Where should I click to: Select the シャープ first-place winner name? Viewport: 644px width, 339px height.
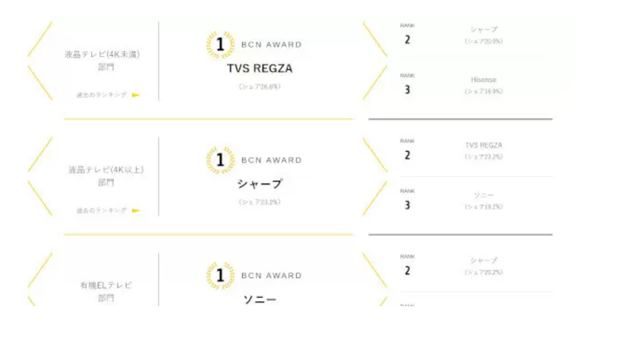(259, 184)
